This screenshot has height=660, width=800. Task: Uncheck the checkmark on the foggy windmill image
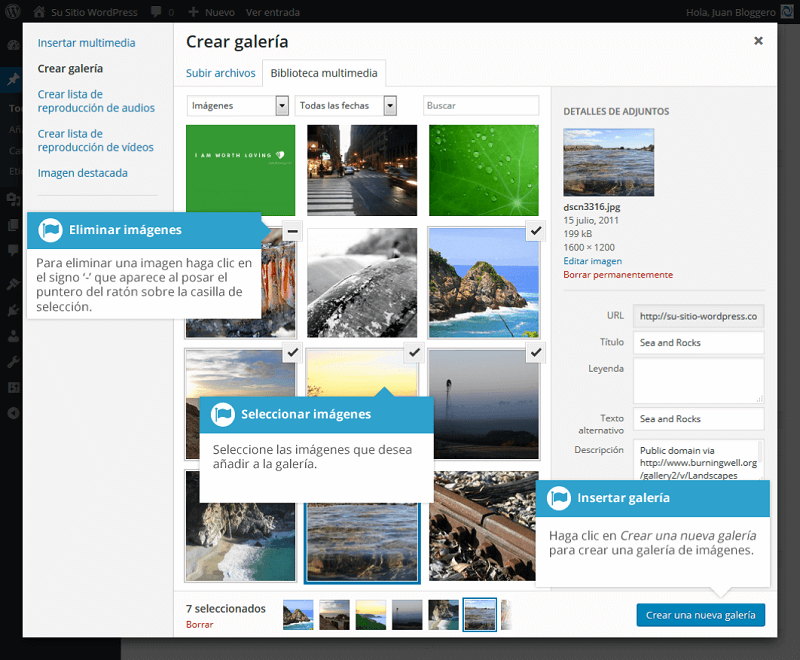tap(536, 352)
